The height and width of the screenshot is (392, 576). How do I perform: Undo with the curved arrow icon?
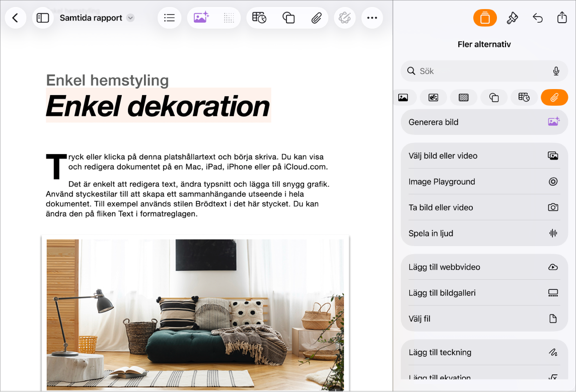pos(537,18)
